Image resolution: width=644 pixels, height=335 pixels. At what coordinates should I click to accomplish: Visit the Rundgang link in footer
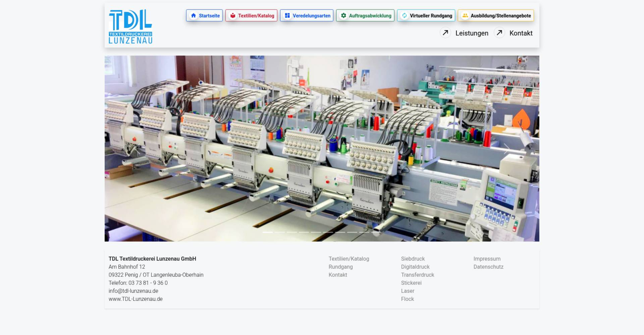click(341, 267)
